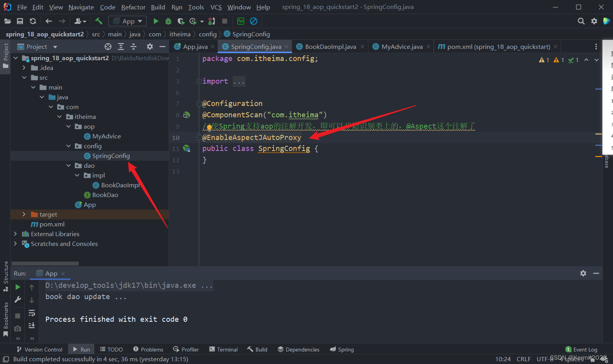Click Expand All in Project panel
Viewport: 613px width, 364px height.
pos(121,47)
